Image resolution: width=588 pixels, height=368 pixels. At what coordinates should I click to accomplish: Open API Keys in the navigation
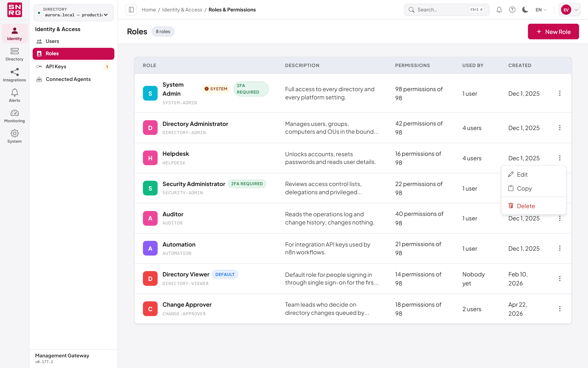pyautogui.click(x=73, y=66)
